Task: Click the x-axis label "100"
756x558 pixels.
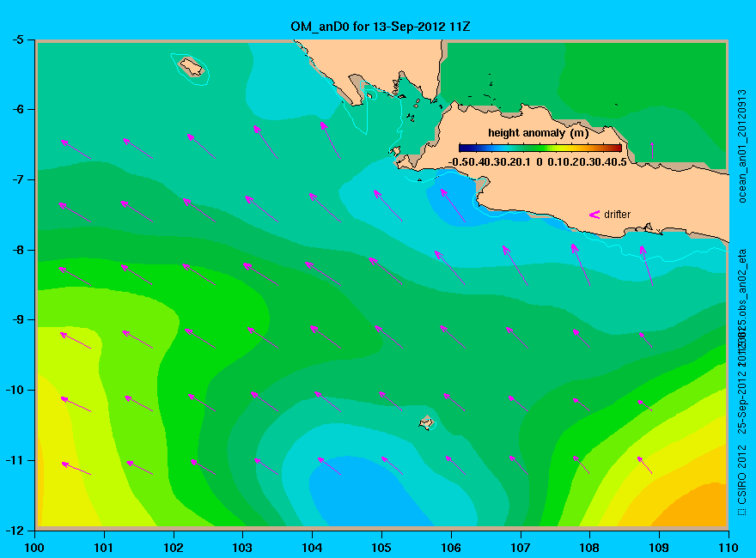Action: point(34,548)
